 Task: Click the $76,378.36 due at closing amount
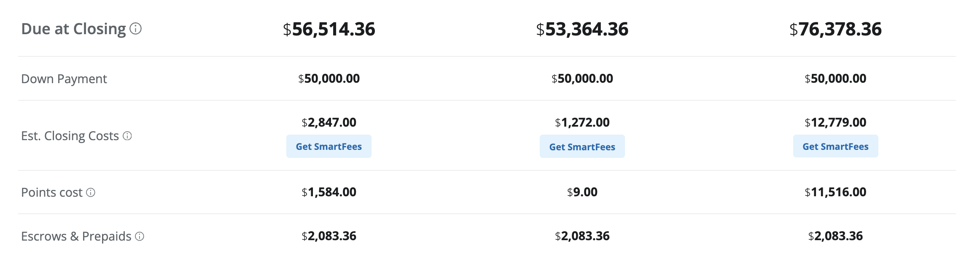(x=835, y=29)
